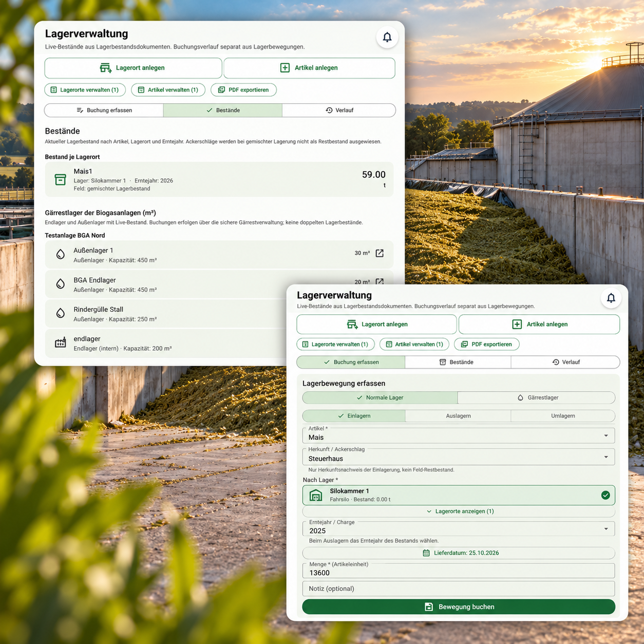The height and width of the screenshot is (644, 644).
Task: Open the Verlauf tab in the booking form window
Action: coord(565,362)
